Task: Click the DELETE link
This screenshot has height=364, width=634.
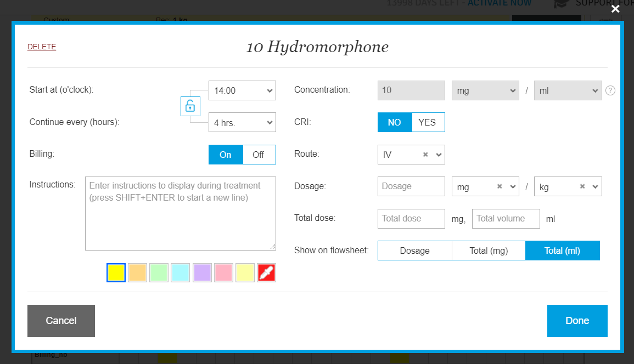Action: click(42, 47)
